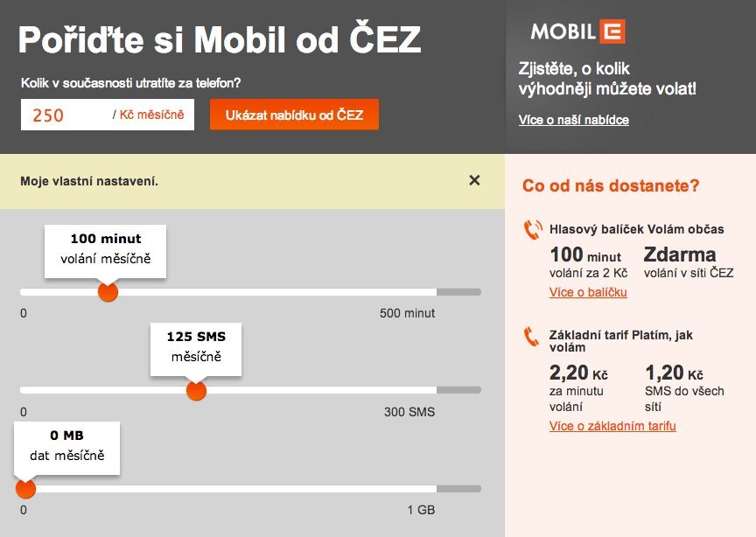Image resolution: width=756 pixels, height=537 pixels.
Task: Click the 0 MB data slider handle
Action: point(24,488)
